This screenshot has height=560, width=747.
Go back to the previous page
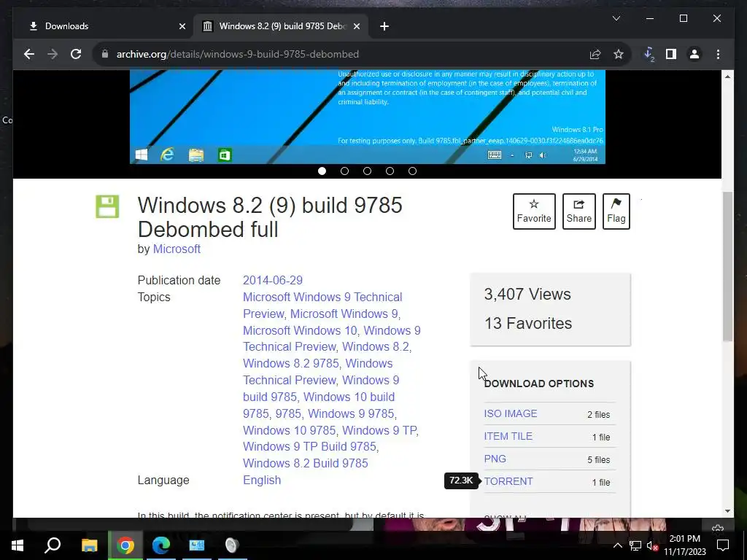(x=29, y=54)
